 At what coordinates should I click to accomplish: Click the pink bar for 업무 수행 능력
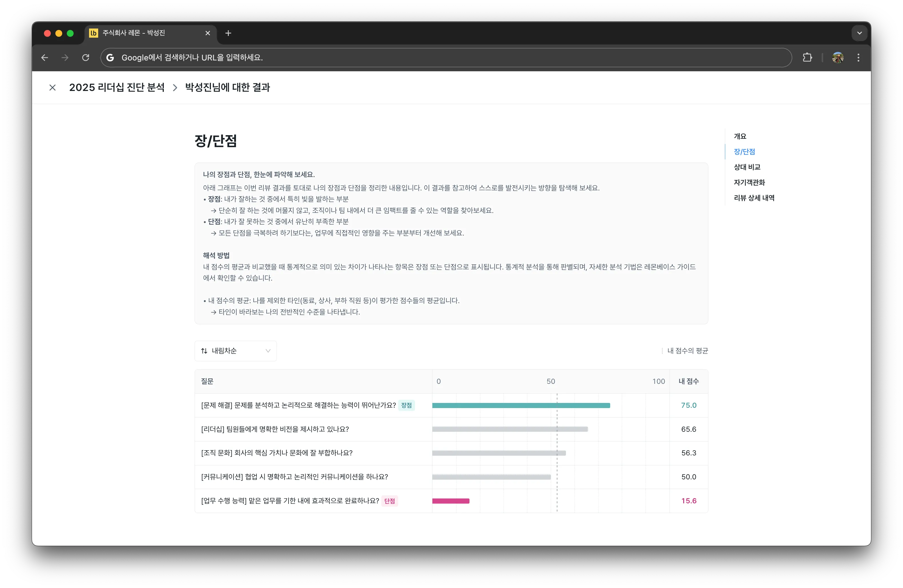(x=451, y=501)
